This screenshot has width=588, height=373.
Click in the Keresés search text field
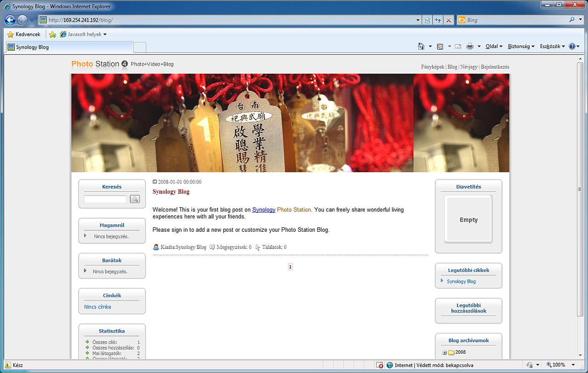click(x=105, y=199)
